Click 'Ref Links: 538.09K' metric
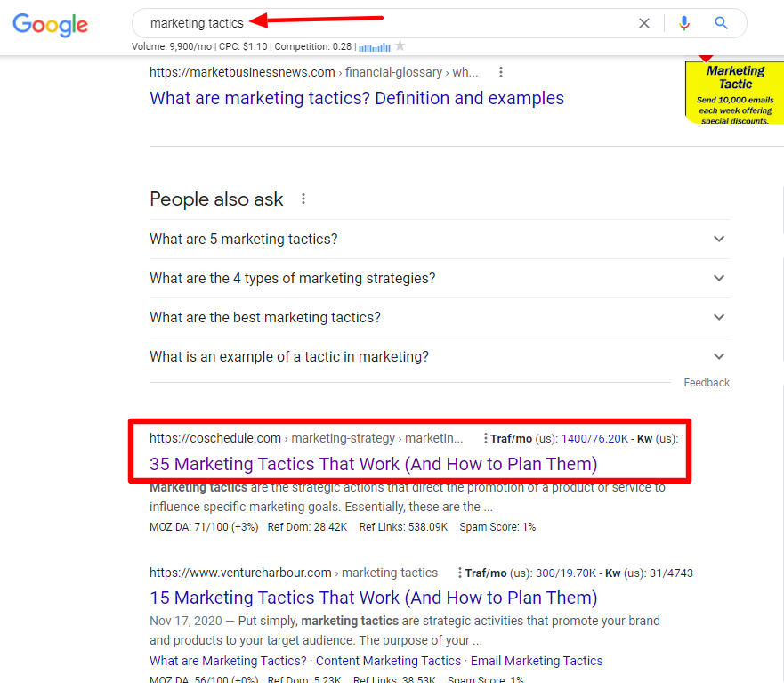This screenshot has height=683, width=784. click(403, 527)
